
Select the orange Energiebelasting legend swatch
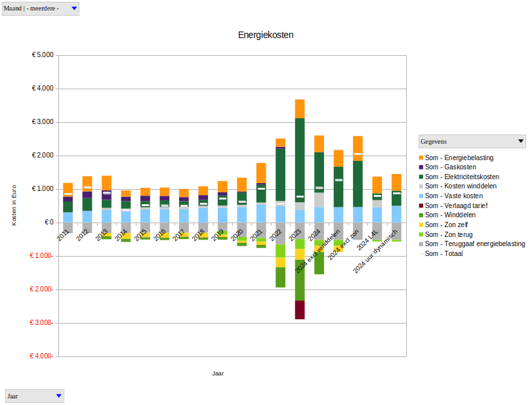click(420, 158)
